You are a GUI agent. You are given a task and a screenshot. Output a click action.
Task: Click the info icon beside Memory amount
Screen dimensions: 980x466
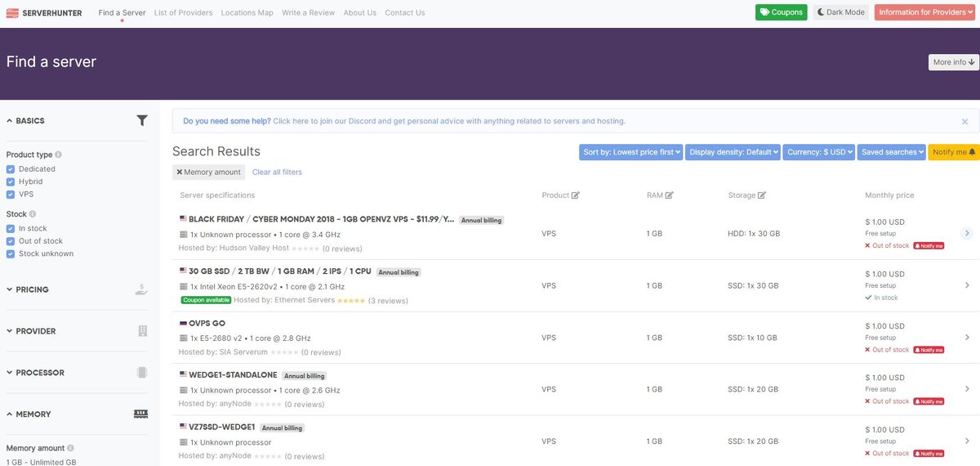(71, 448)
